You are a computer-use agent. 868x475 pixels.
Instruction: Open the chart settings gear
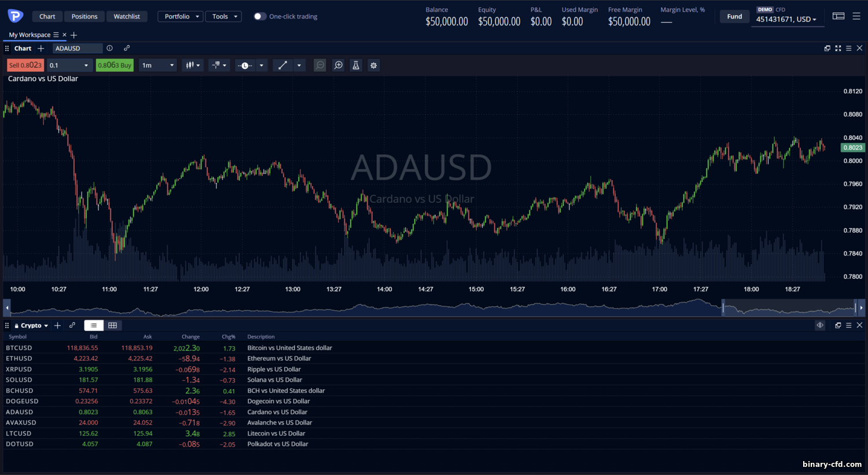pyautogui.click(x=374, y=65)
